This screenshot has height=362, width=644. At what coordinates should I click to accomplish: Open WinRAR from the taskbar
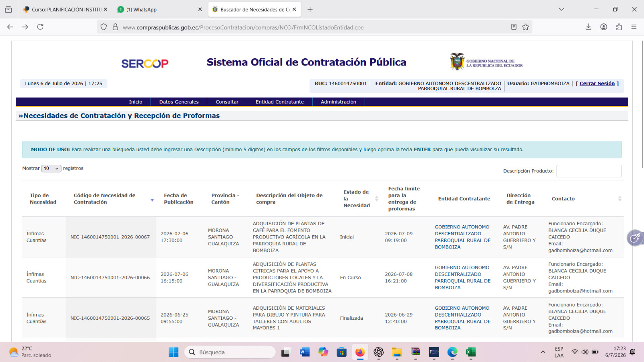[x=415, y=352]
